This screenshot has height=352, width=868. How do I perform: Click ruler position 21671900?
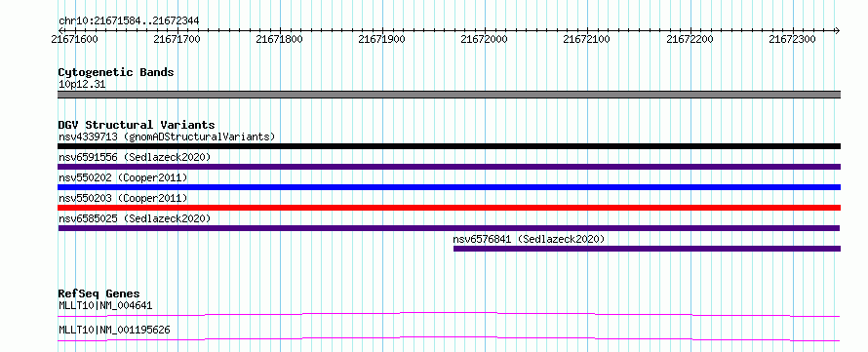tap(382, 39)
